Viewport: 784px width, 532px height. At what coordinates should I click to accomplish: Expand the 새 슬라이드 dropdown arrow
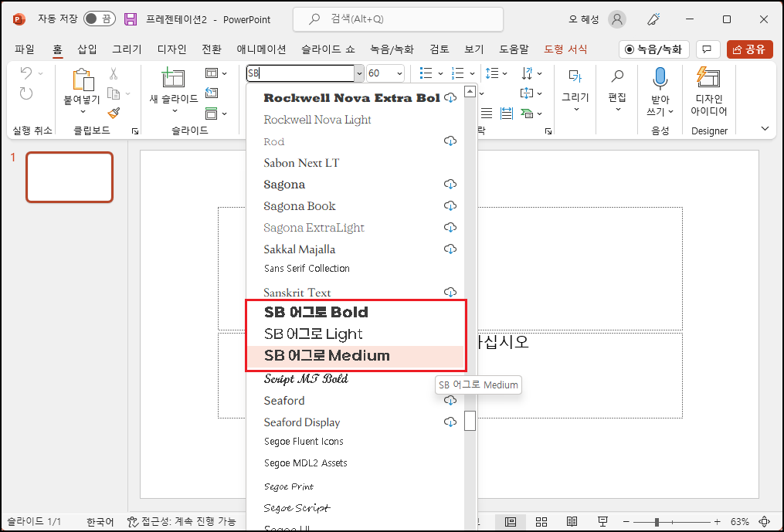[x=175, y=111]
